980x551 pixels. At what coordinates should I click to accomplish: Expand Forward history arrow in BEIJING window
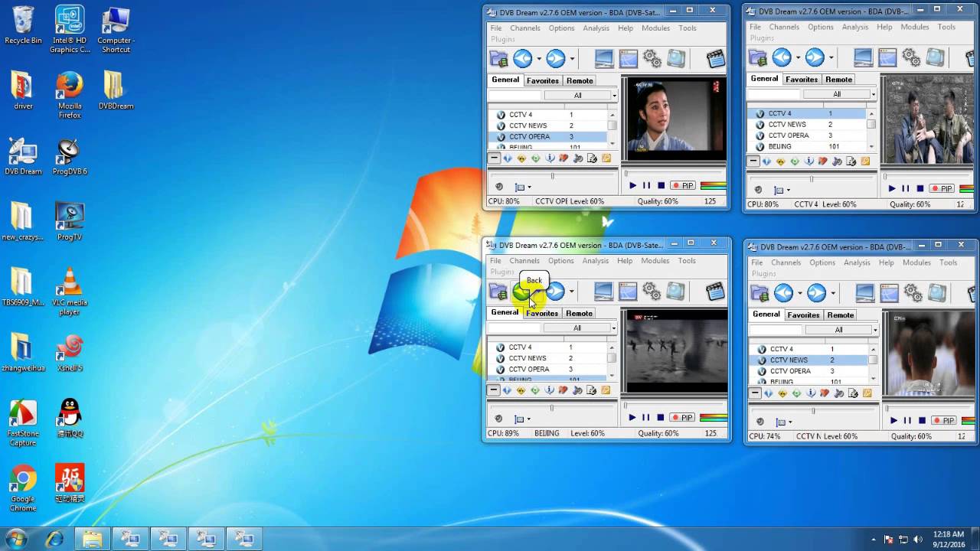pos(571,292)
